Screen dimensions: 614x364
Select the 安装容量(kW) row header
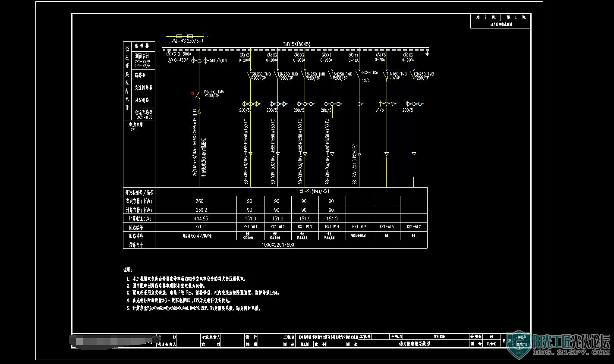pyautogui.click(x=139, y=201)
